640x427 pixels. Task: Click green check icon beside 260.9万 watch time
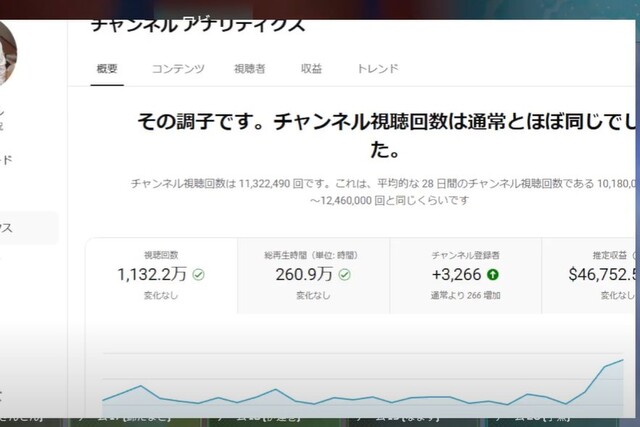(344, 275)
